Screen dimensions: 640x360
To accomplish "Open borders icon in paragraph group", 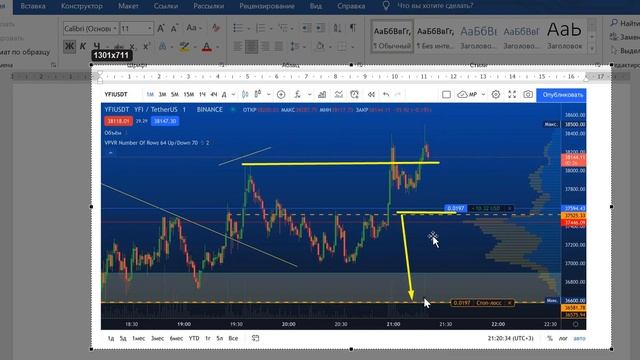I will [x=342, y=47].
